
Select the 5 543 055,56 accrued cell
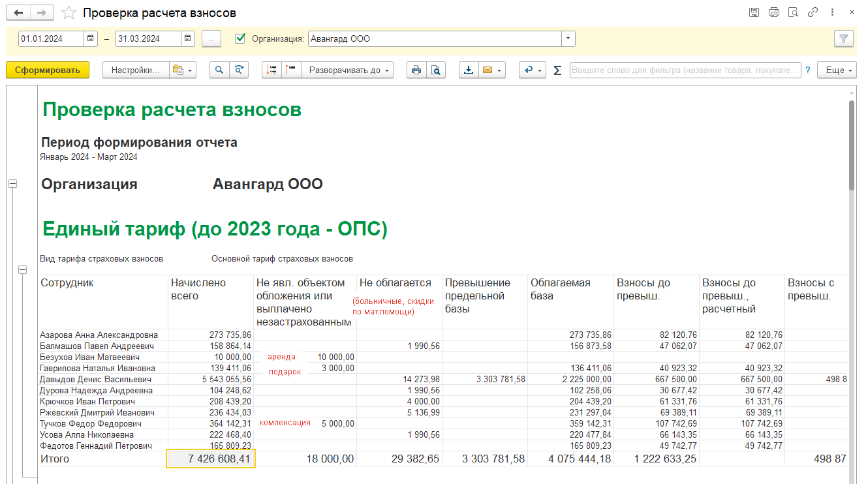(211, 379)
